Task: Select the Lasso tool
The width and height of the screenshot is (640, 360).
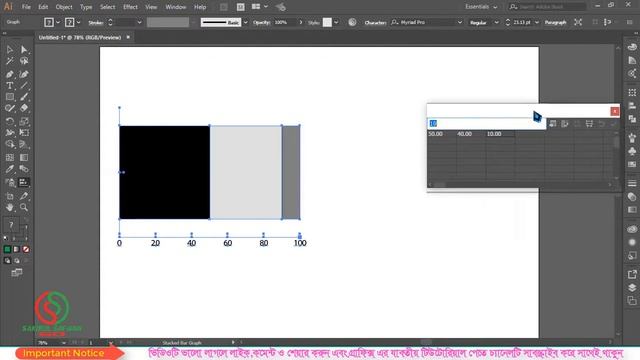Action: pos(24,61)
